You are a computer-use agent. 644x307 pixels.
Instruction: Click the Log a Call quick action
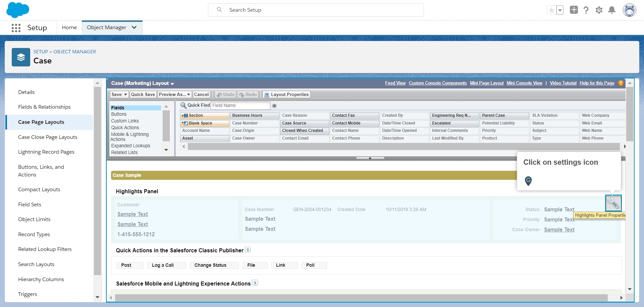pos(166,265)
